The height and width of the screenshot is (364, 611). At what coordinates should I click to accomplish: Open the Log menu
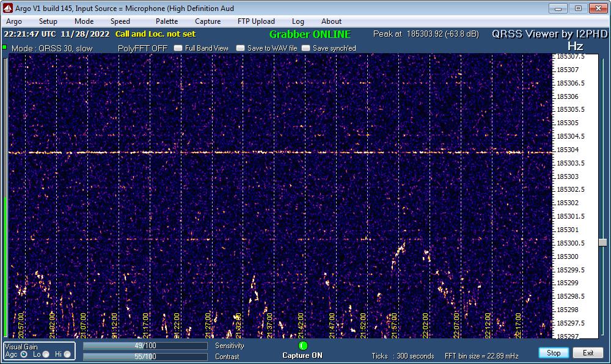(298, 21)
